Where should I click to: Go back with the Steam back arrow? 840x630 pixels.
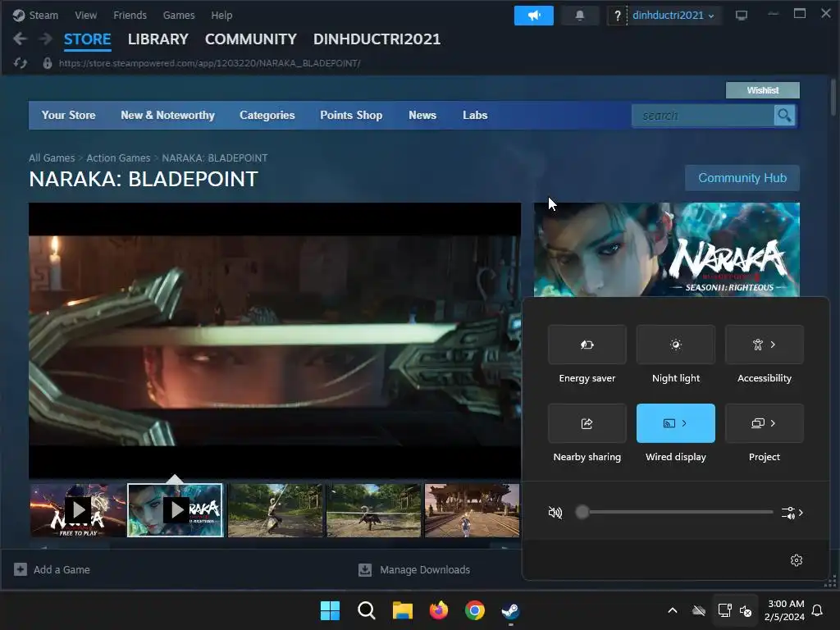coord(20,39)
